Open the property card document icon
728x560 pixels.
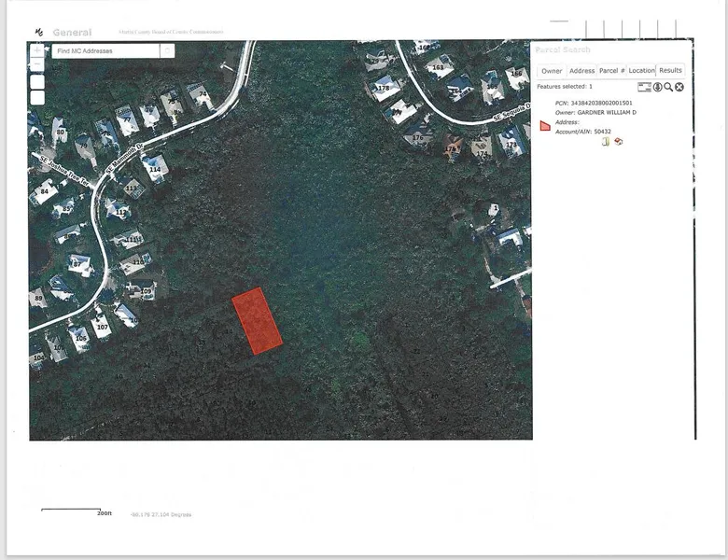[x=606, y=142]
